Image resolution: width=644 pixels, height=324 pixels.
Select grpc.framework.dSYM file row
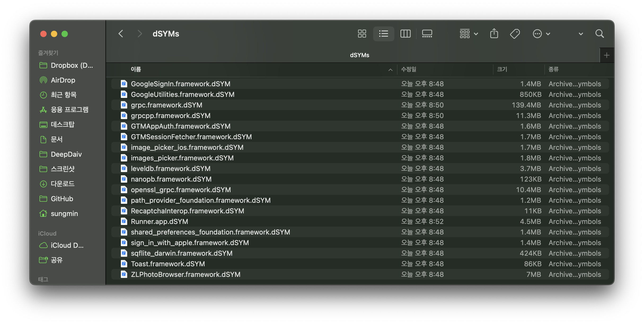click(166, 105)
